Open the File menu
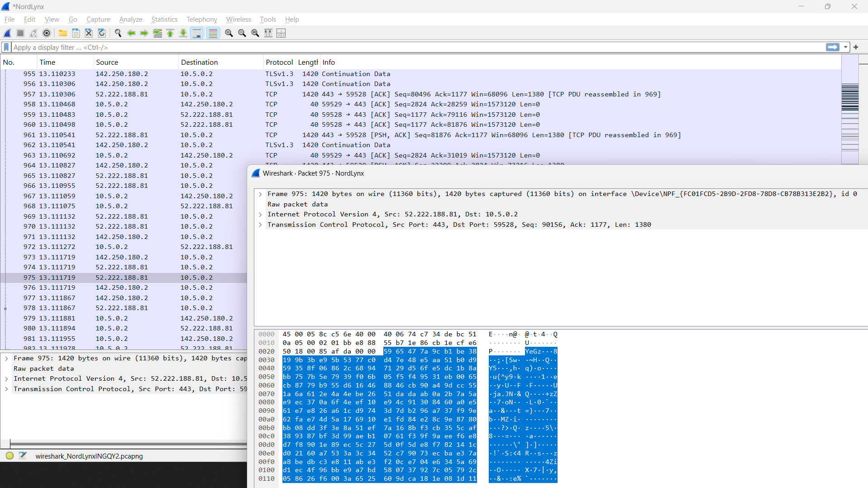 pyautogui.click(x=10, y=19)
